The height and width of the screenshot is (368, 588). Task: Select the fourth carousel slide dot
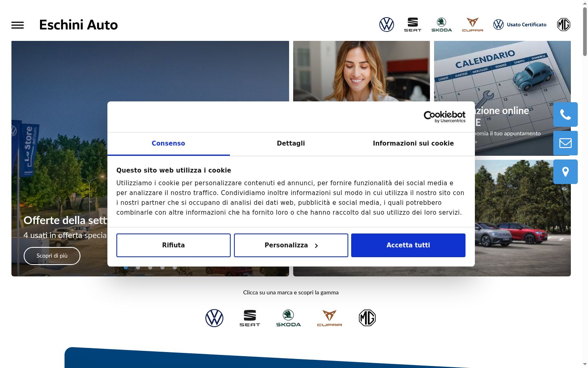(163, 268)
